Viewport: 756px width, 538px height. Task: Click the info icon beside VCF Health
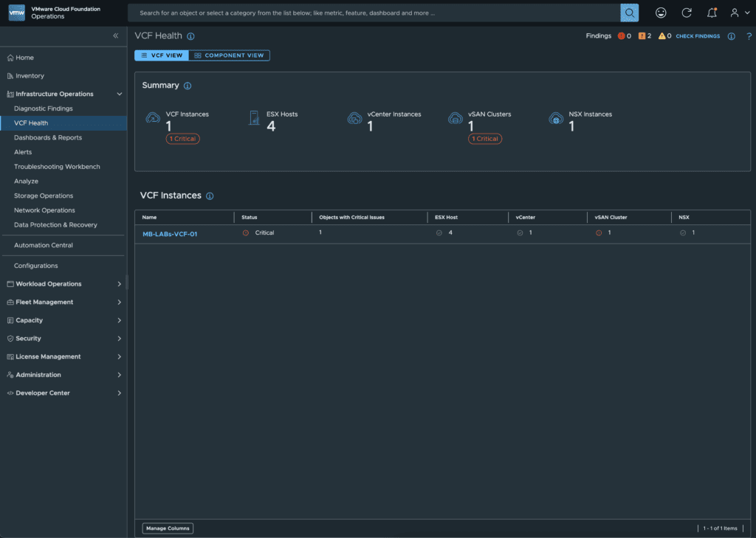[190, 36]
